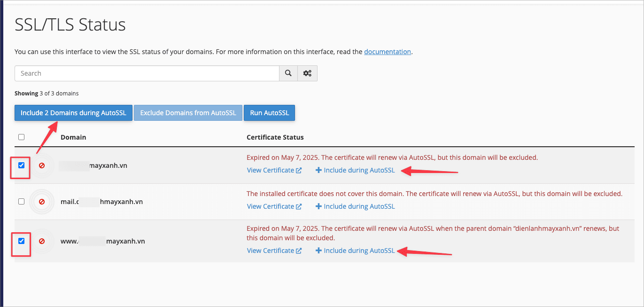Check the mail subdomain row checkbox

[x=21, y=202]
